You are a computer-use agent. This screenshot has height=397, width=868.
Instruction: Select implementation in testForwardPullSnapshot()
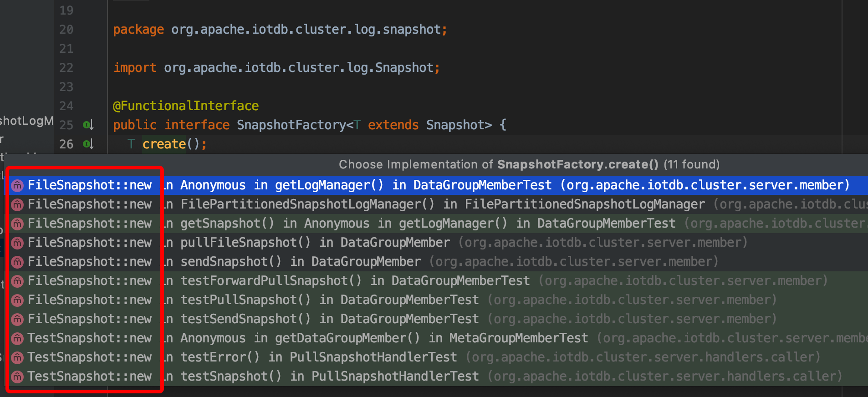436,280
